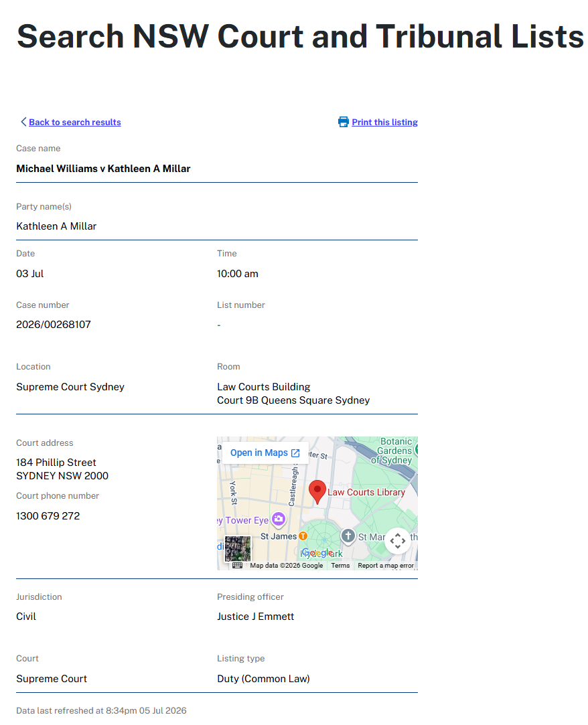Go back to search results
588x725 pixels.
75,122
